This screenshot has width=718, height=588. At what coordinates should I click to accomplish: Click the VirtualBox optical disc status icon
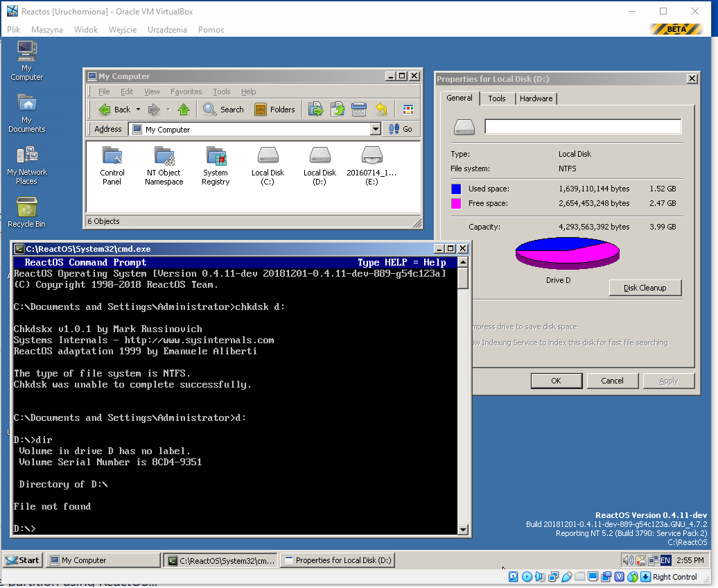(527, 577)
